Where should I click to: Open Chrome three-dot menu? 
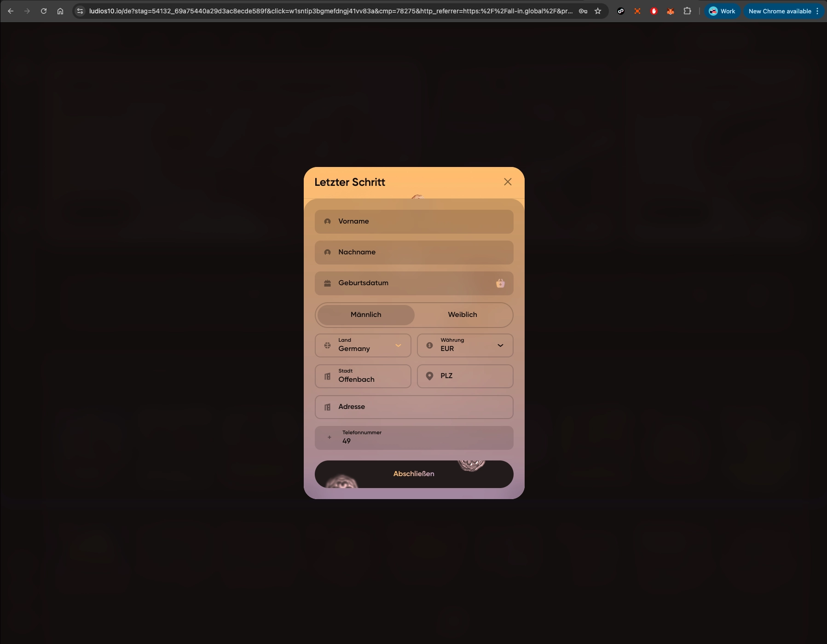[x=817, y=11]
